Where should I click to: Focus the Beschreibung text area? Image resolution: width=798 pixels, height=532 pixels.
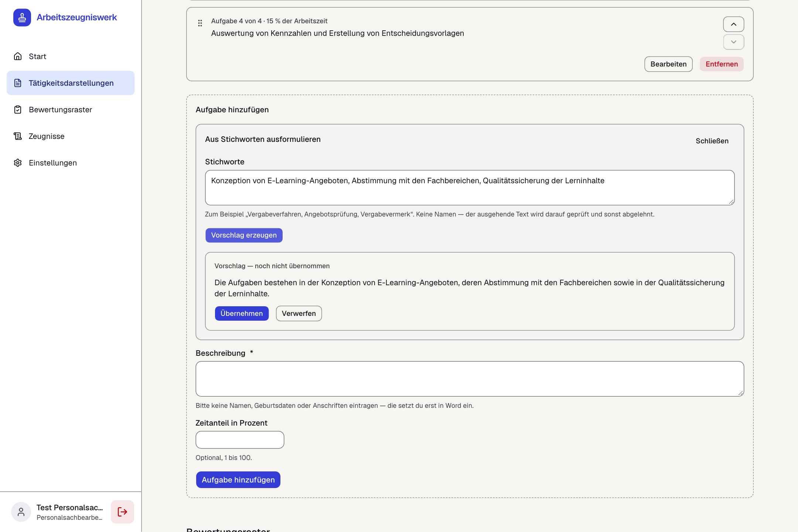coord(470,379)
